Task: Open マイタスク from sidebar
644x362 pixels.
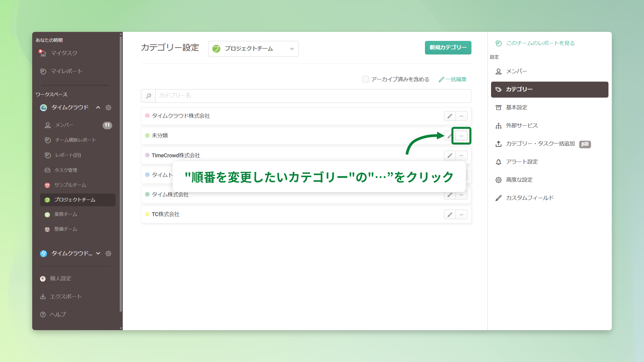Action: [x=64, y=53]
